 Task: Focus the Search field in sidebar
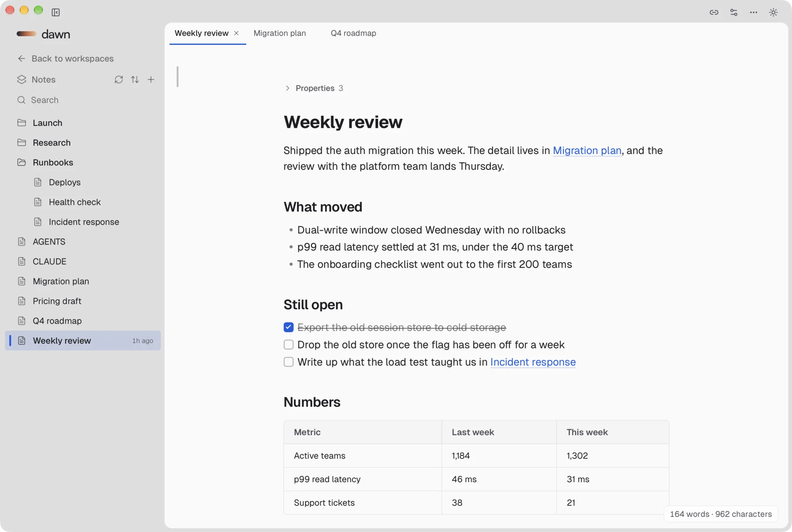pos(83,100)
